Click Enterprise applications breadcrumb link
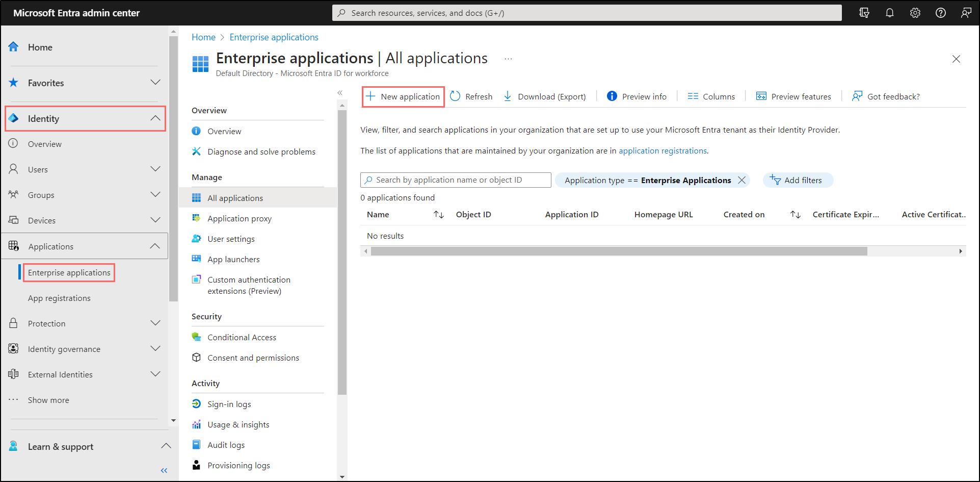 (274, 37)
